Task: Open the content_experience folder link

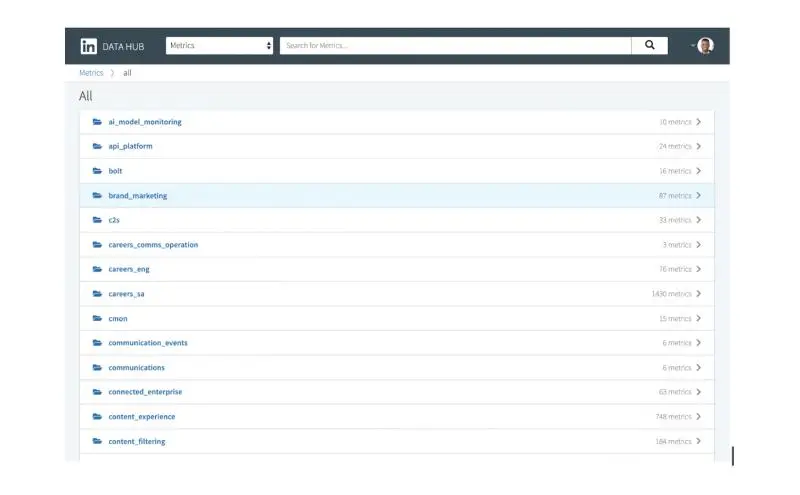Action: click(x=141, y=416)
